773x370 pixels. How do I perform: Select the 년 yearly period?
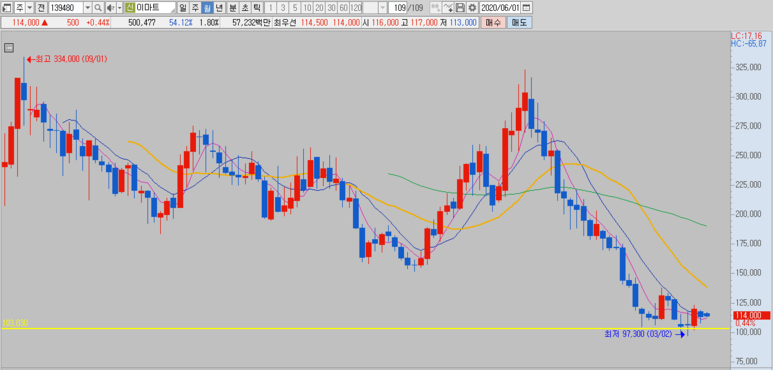219,7
